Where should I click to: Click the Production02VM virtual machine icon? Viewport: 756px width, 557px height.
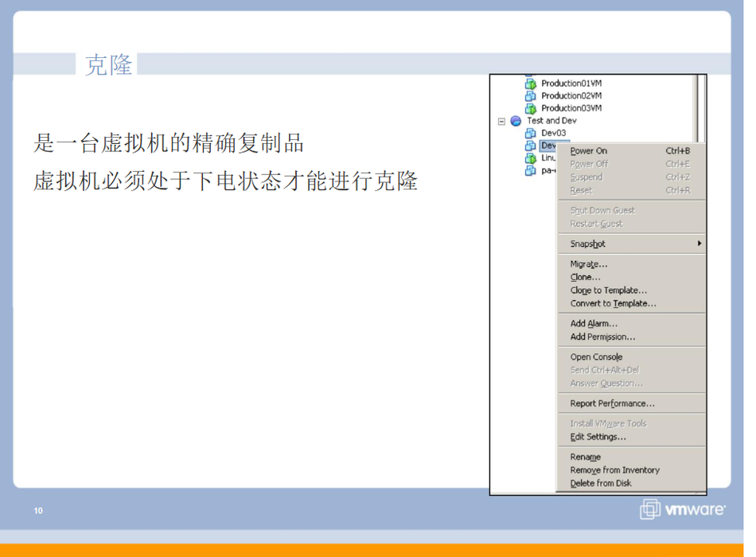pyautogui.click(x=531, y=96)
